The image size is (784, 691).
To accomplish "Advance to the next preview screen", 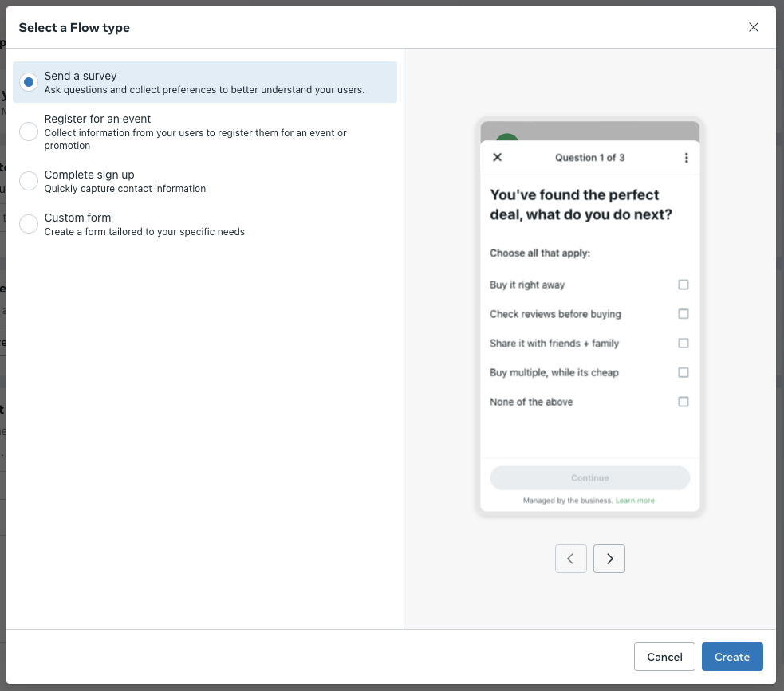I will pos(609,559).
